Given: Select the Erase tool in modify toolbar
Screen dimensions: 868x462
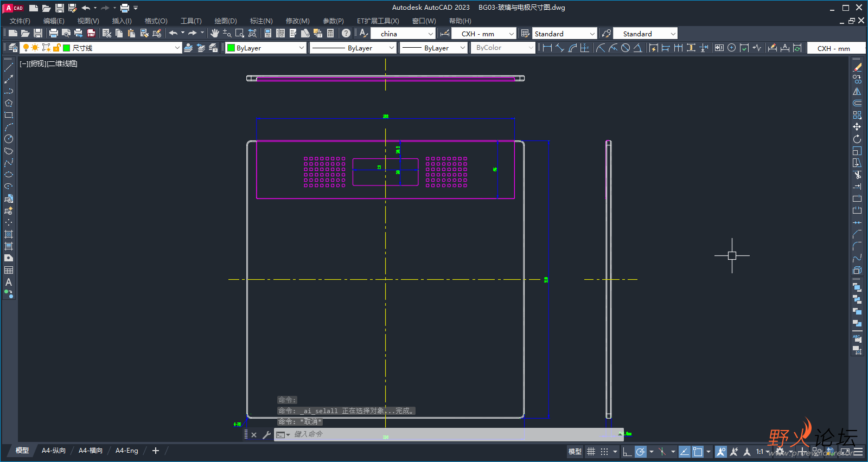Looking at the screenshot, I should tap(857, 68).
